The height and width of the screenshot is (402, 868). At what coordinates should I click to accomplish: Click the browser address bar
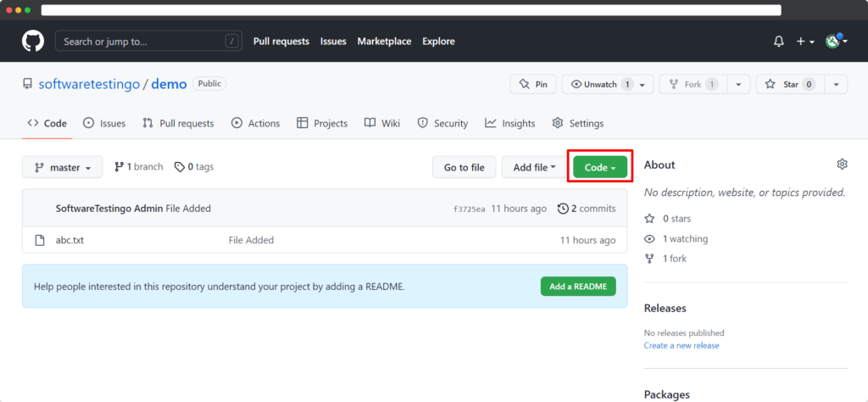tap(411, 10)
